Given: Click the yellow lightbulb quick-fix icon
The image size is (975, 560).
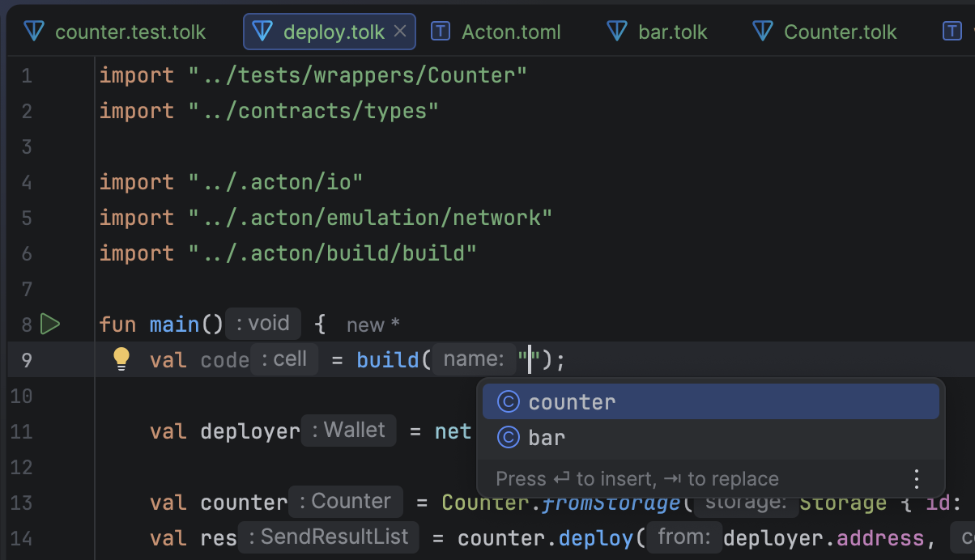Looking at the screenshot, I should pos(121,358).
